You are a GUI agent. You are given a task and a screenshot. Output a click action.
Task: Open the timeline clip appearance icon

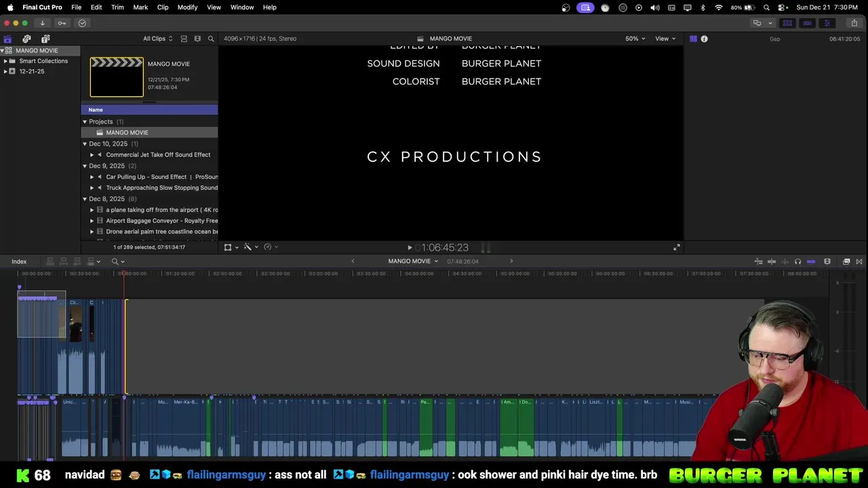(827, 262)
